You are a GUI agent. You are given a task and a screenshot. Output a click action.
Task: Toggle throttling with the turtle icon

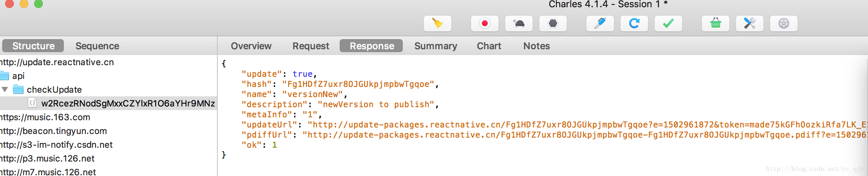519,24
